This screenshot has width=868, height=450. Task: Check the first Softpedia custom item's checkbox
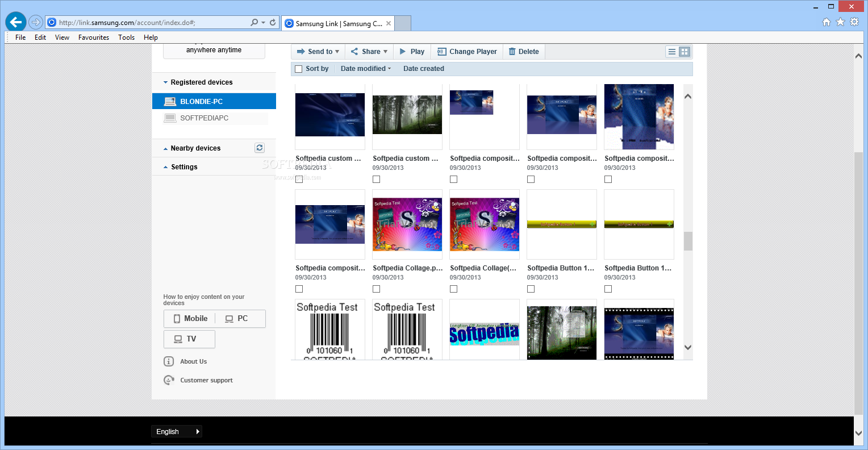coord(299,180)
